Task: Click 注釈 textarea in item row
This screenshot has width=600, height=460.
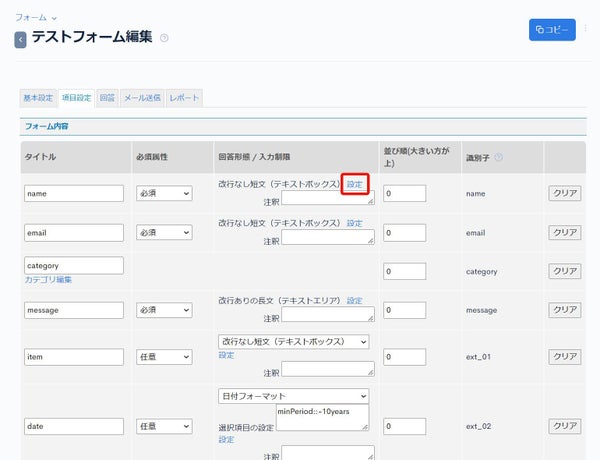Action: tap(328, 369)
